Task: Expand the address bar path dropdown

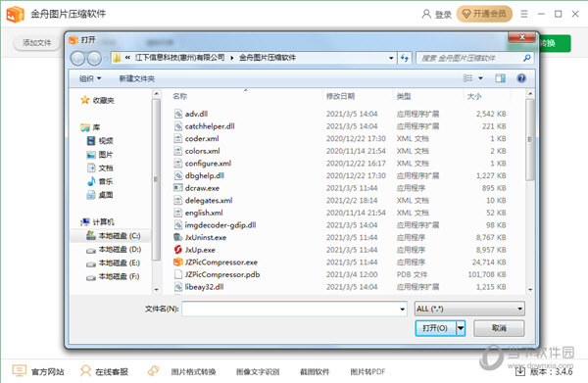Action: coord(391,58)
